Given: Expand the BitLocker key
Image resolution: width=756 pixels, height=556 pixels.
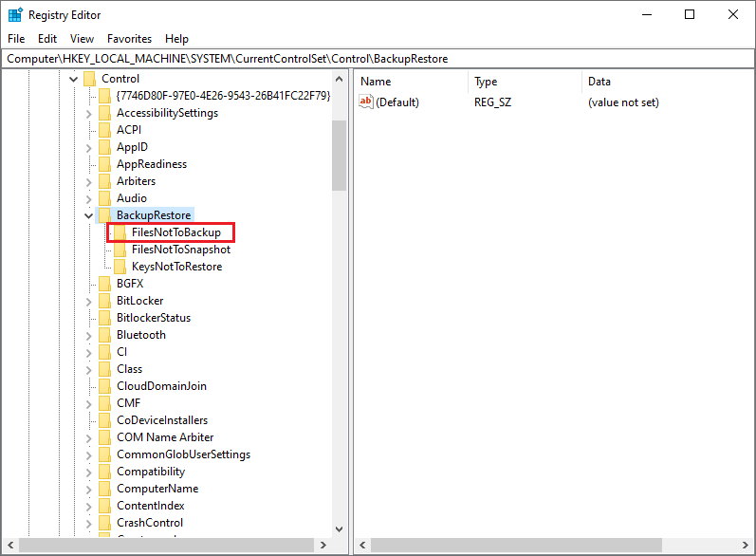Looking at the screenshot, I should pos(89,302).
